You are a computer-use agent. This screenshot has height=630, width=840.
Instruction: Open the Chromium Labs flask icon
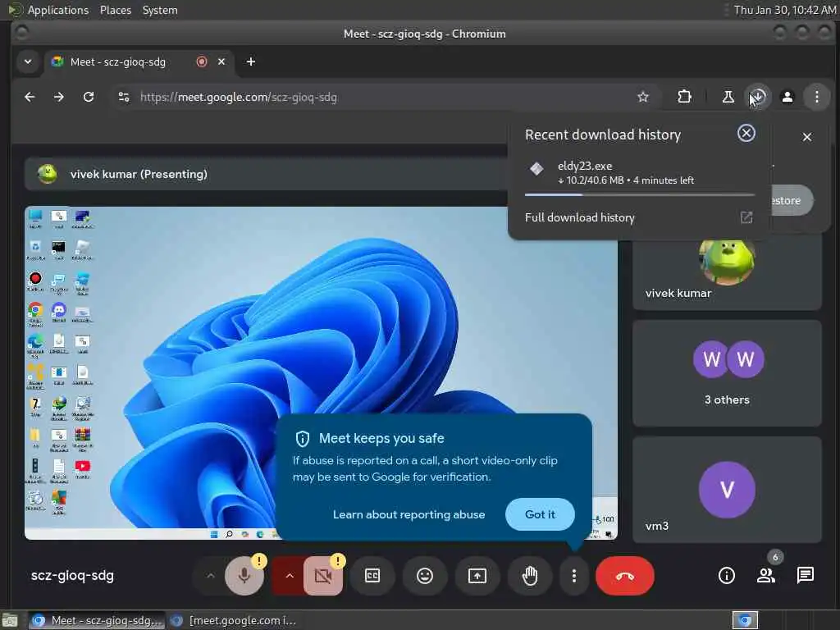[728, 97]
